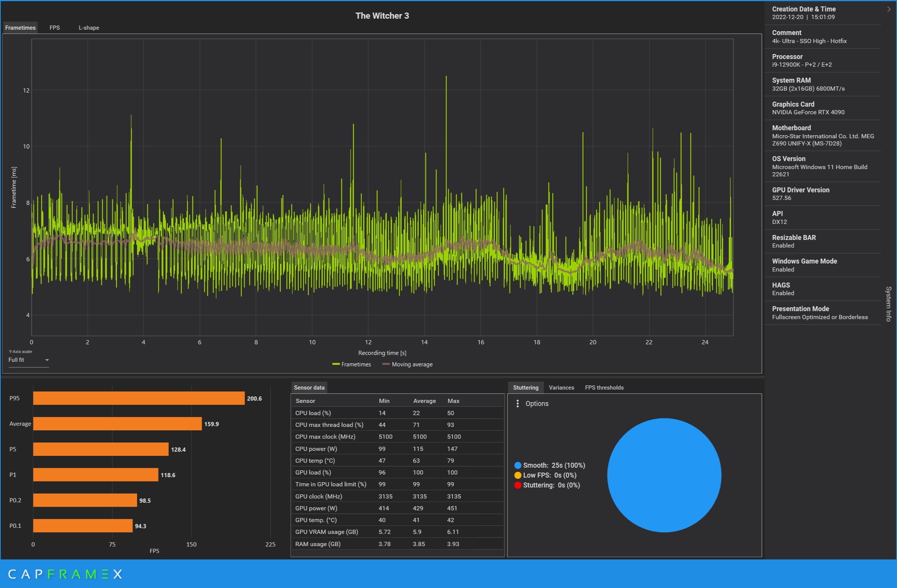Collapse System Info panel with chevron arrow
This screenshot has height=588, width=897.
(889, 9)
